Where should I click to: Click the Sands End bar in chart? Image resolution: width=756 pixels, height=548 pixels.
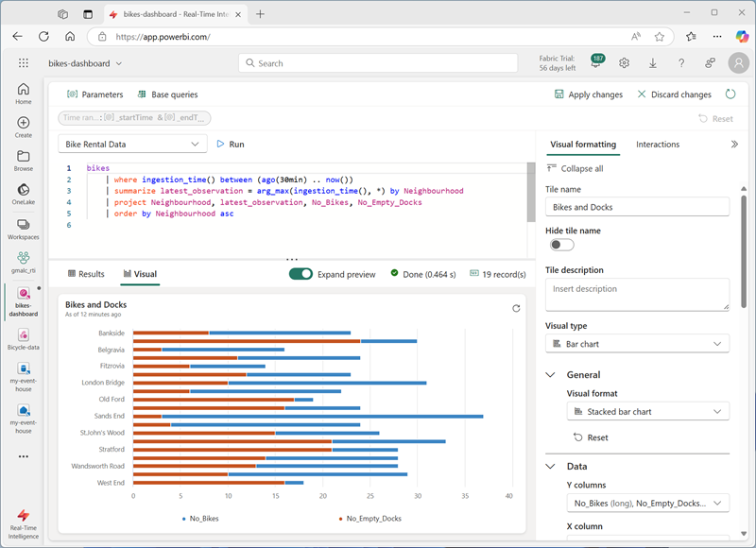[x=308, y=416]
